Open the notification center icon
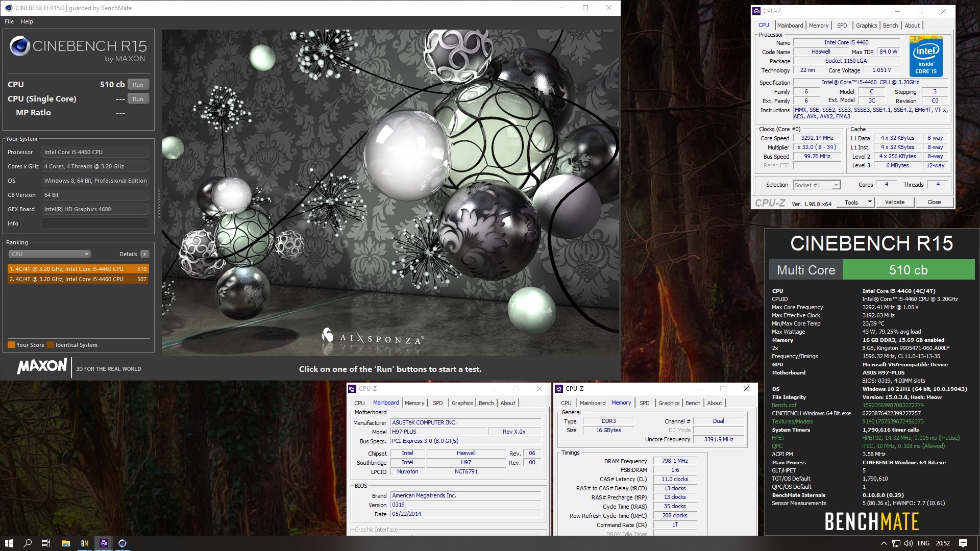Image resolution: width=980 pixels, height=551 pixels. [963, 543]
